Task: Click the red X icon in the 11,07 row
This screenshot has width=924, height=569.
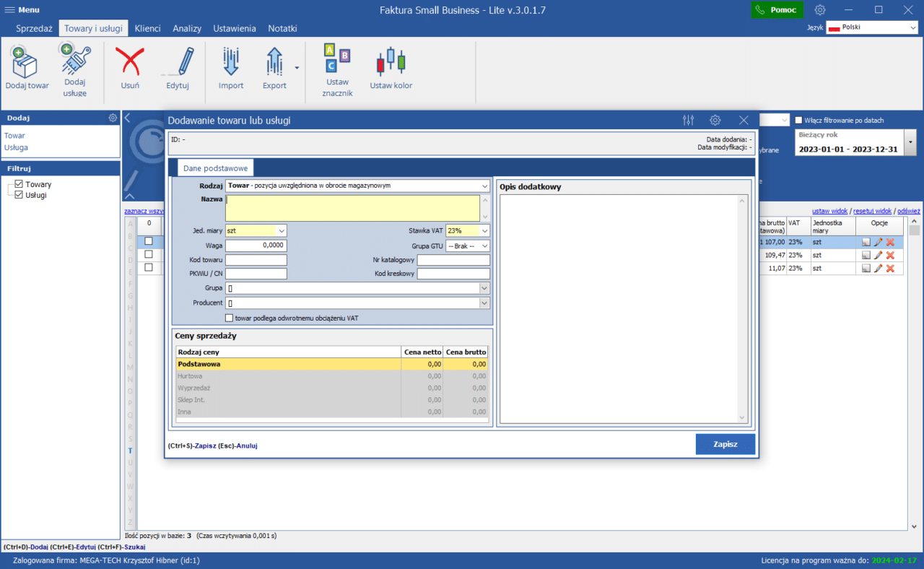Action: click(x=890, y=268)
